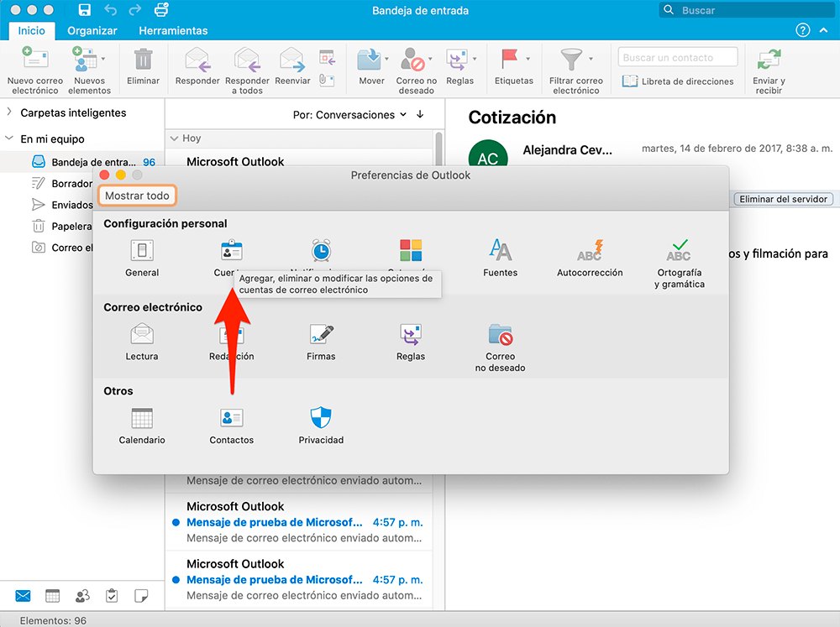
Task: Switch to People view in bottom bar
Action: click(x=82, y=595)
